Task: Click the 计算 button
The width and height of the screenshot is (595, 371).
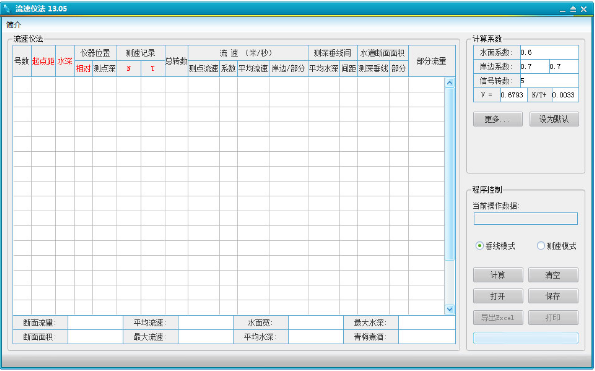Action: click(498, 275)
